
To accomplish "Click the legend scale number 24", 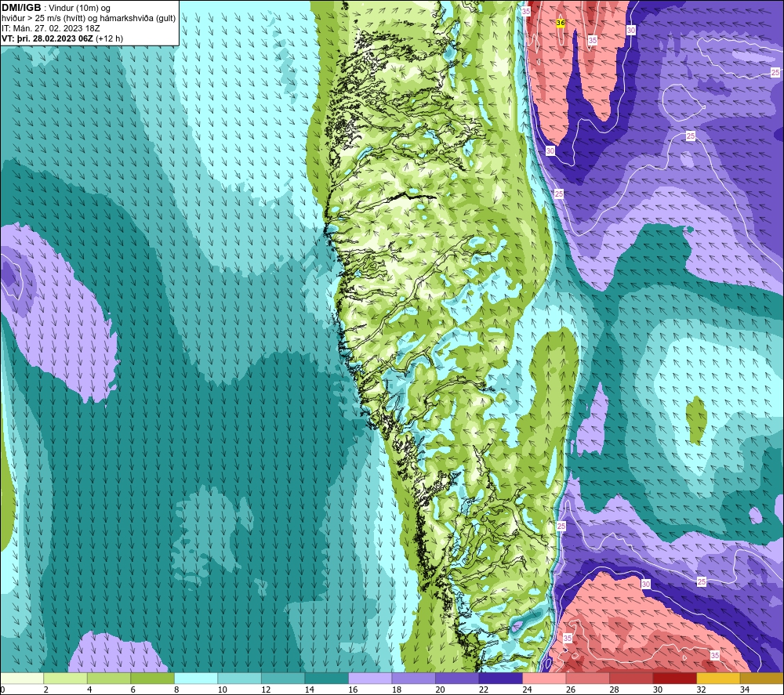I will pyautogui.click(x=527, y=690).
